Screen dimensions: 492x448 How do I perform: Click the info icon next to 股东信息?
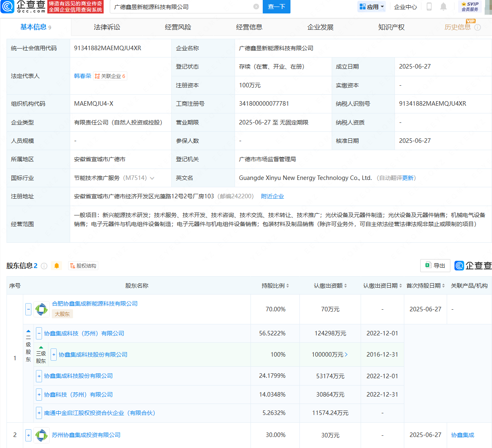pos(44,266)
